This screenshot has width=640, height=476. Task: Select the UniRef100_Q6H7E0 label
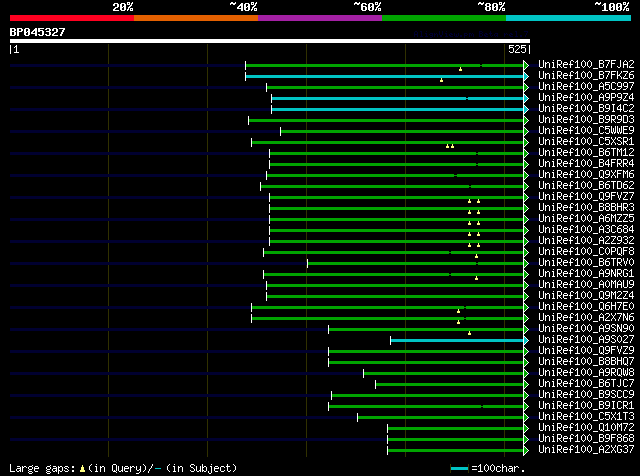tap(586, 307)
